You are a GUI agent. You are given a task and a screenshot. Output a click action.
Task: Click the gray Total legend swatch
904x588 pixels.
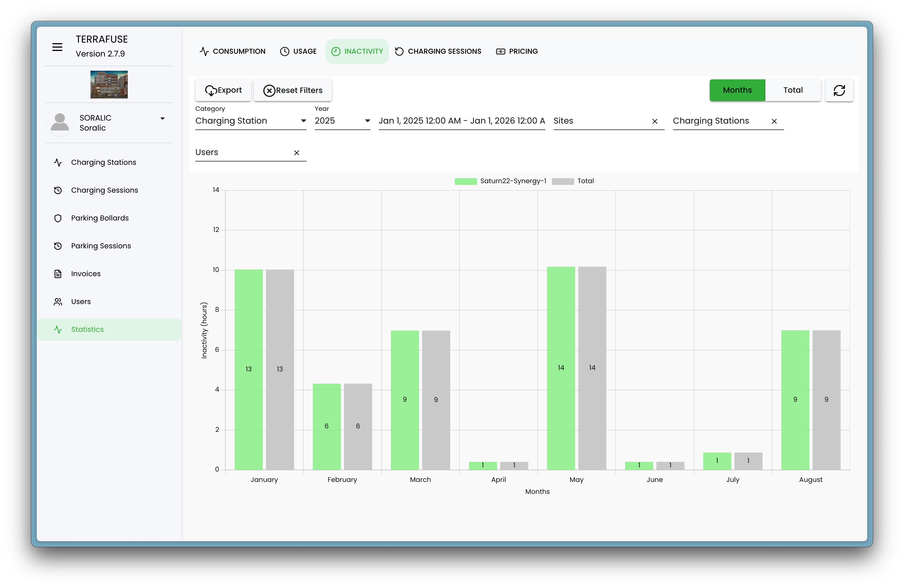562,182
